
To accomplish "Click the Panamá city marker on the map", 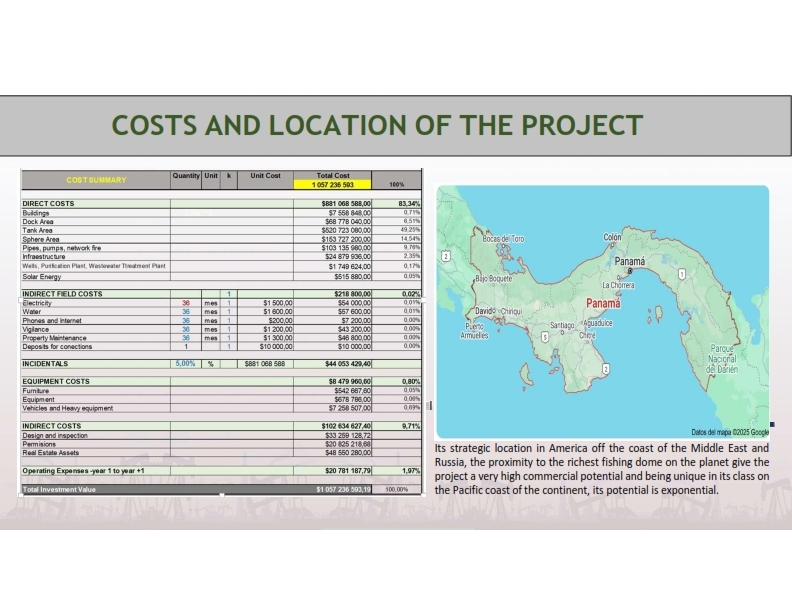I will (630, 270).
